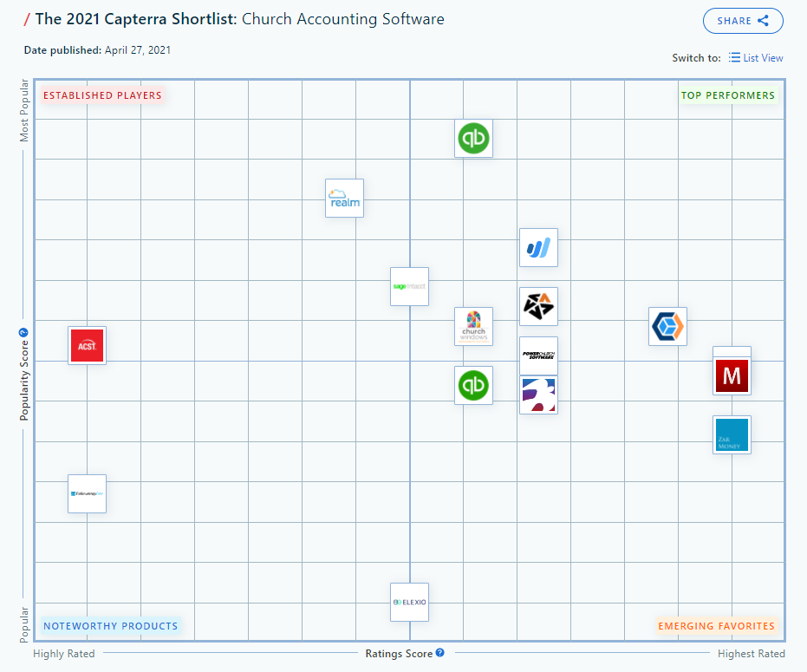Click the Elexio logo tile
Screen dimensions: 807x672
pos(409,602)
